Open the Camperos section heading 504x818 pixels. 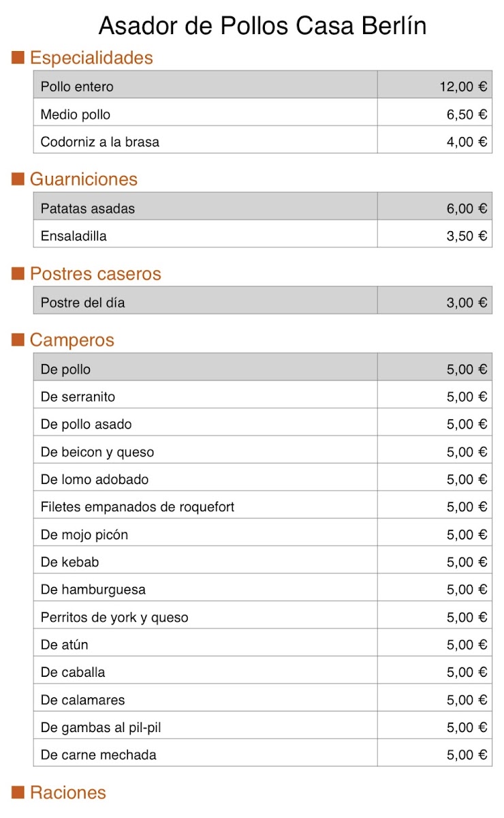click(x=72, y=340)
